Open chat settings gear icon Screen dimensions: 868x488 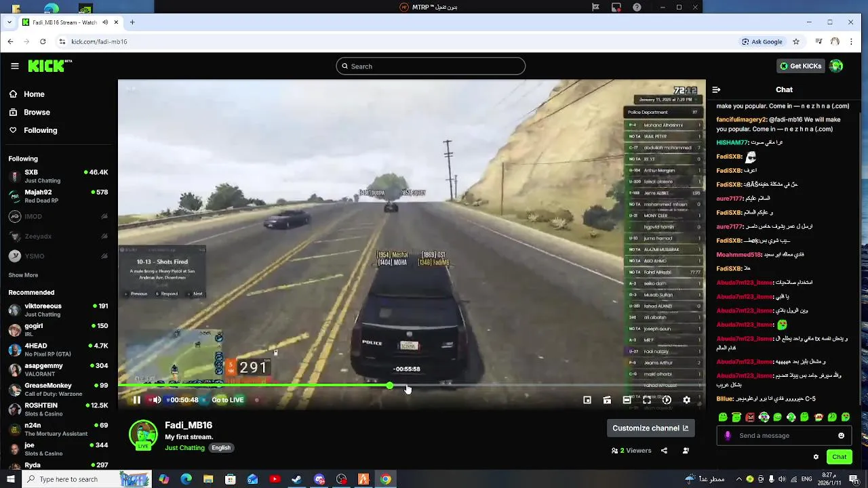[x=816, y=457]
